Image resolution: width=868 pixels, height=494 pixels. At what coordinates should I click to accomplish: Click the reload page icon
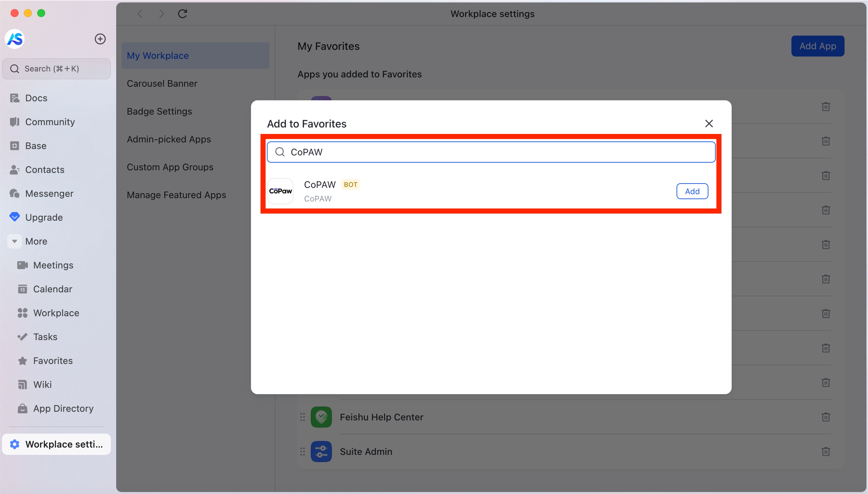point(183,14)
